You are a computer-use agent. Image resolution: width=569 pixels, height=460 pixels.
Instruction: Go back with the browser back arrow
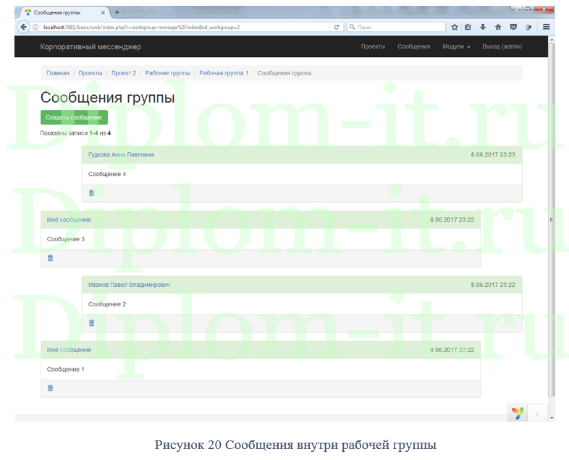click(23, 27)
